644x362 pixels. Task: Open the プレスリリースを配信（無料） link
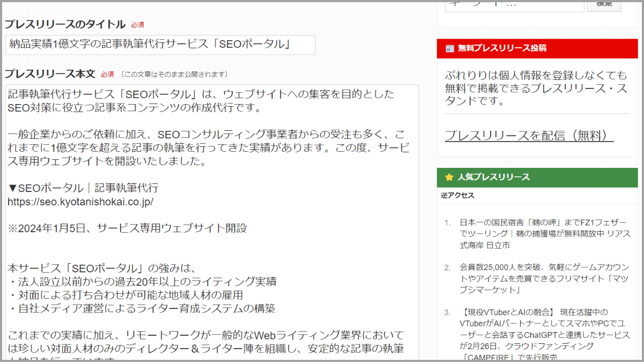(x=529, y=136)
